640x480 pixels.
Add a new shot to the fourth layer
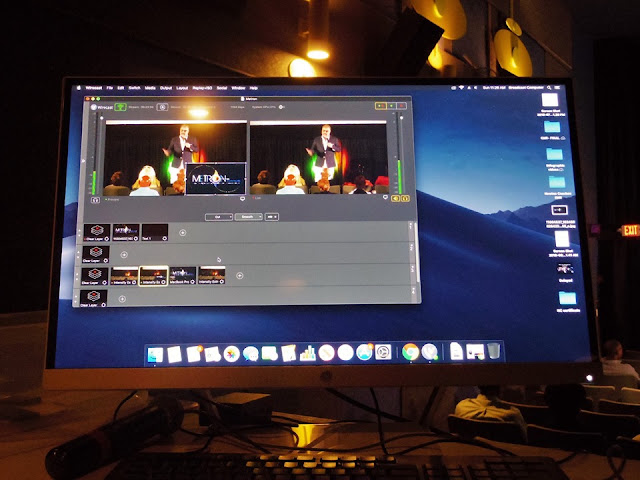pyautogui.click(x=122, y=299)
